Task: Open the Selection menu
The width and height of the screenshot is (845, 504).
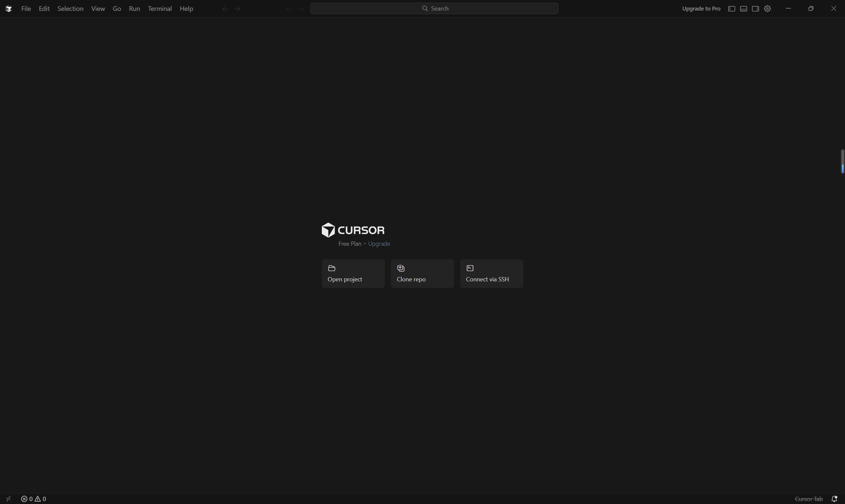Action: pos(70,9)
